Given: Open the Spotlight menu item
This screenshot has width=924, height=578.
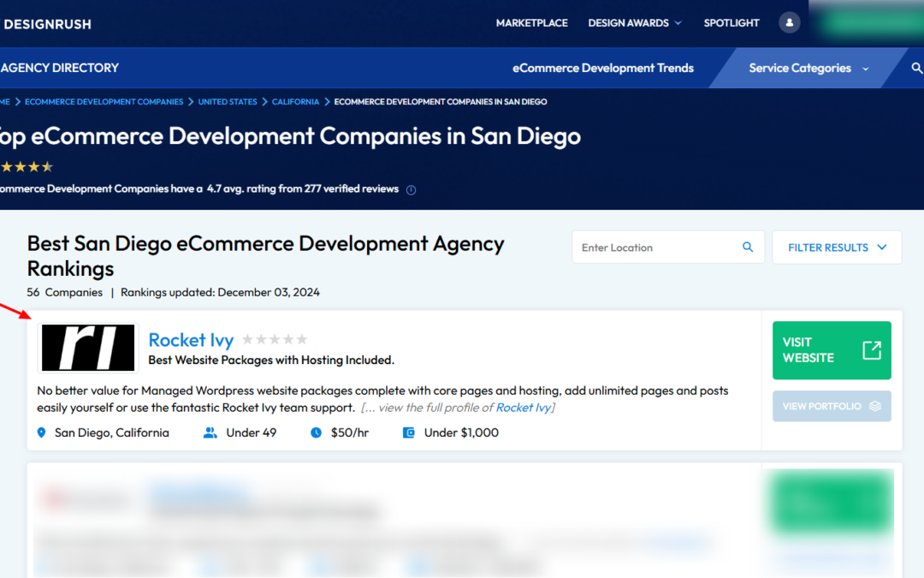Looking at the screenshot, I should pyautogui.click(x=731, y=23).
